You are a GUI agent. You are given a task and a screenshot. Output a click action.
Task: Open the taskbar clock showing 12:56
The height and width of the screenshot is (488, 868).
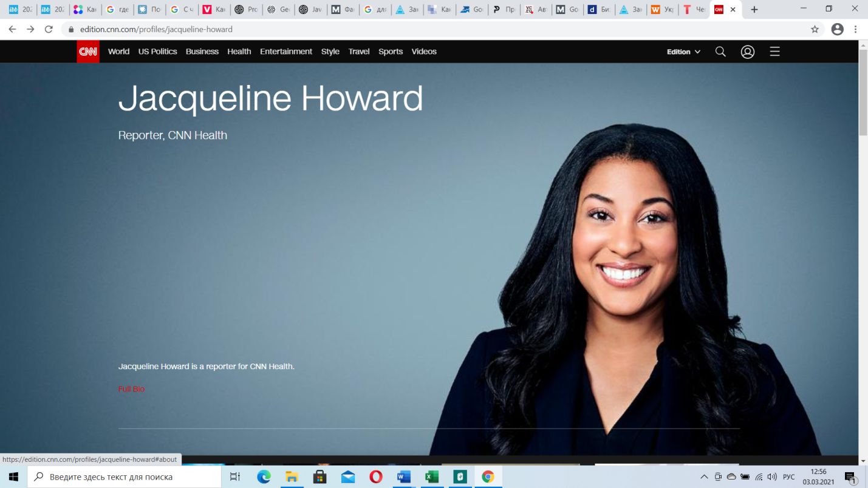coord(818,477)
